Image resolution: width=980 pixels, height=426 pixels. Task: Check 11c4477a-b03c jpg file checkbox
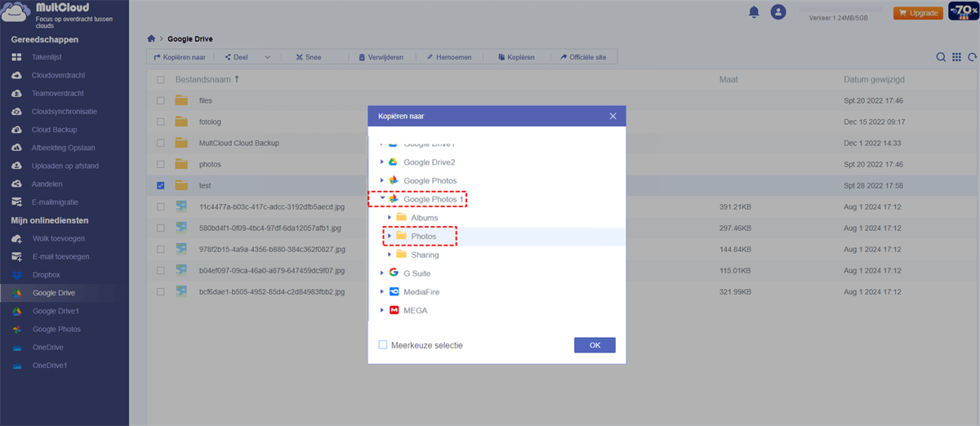pos(160,206)
